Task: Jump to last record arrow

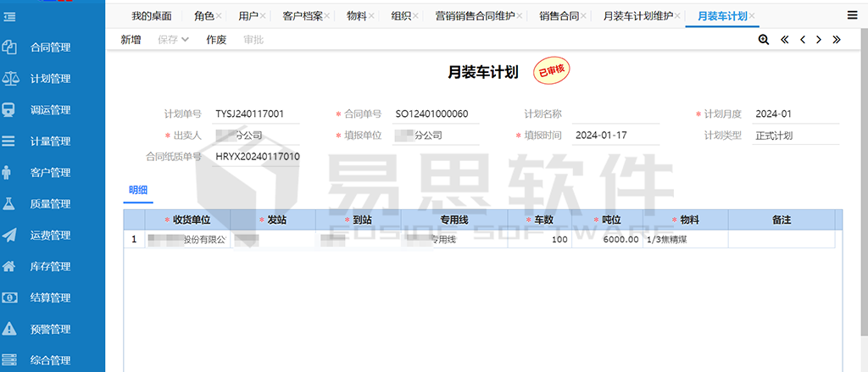Action: [837, 40]
